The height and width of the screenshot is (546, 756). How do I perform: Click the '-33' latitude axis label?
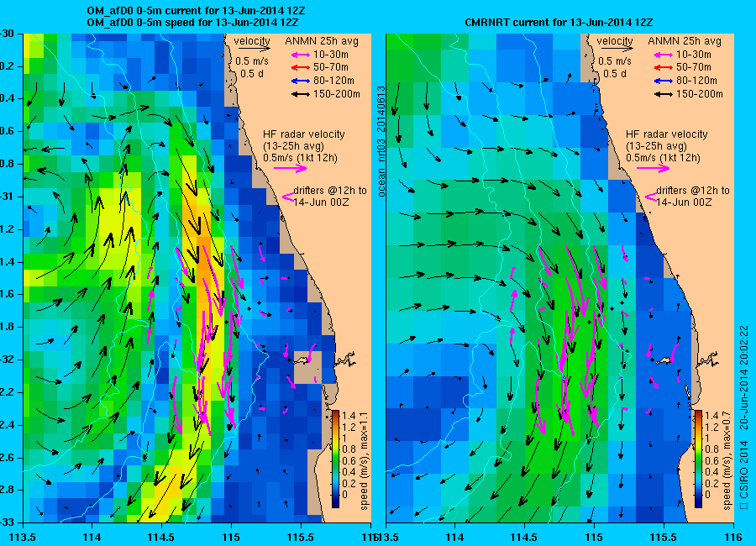point(7,522)
